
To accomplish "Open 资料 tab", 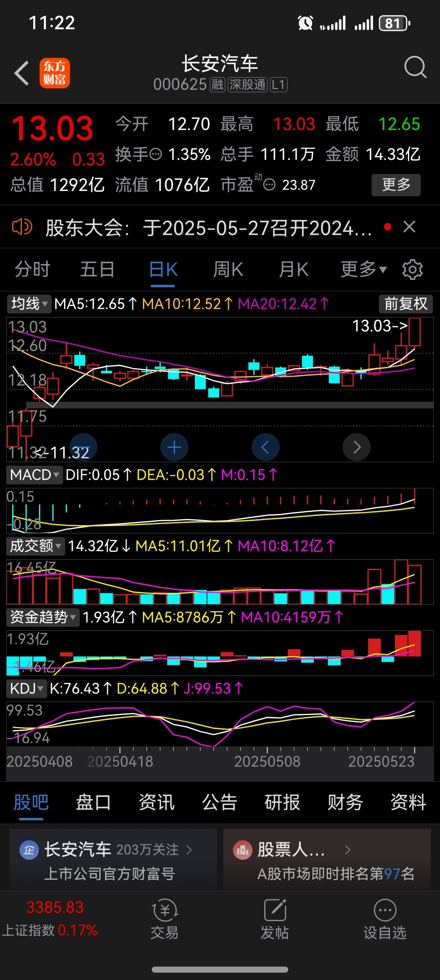I will 408,802.
